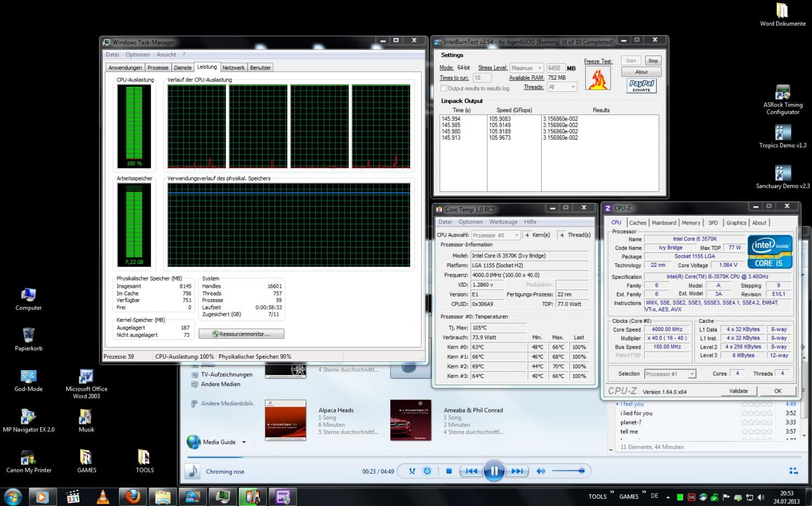Launch Sanctuary Demo v2.3
This screenshot has height=506, width=812.
pos(783,177)
